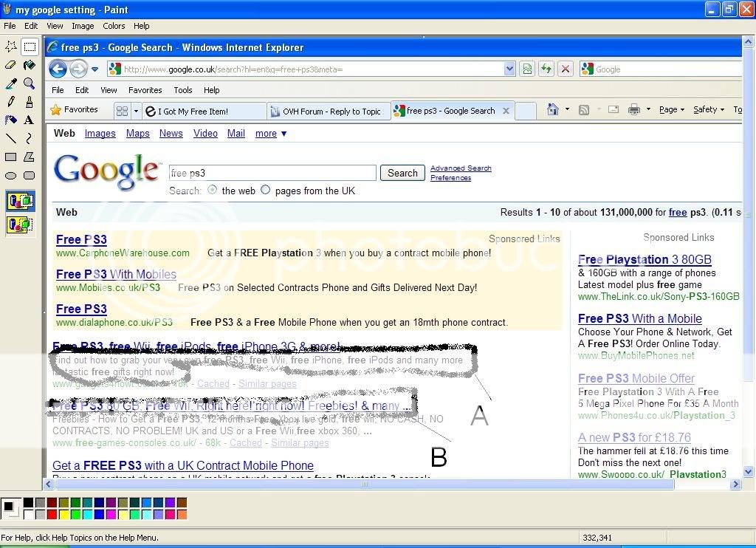Switch to 'OVH Forum - Reply to Topic' tab
The height and width of the screenshot is (548, 756).
[329, 112]
